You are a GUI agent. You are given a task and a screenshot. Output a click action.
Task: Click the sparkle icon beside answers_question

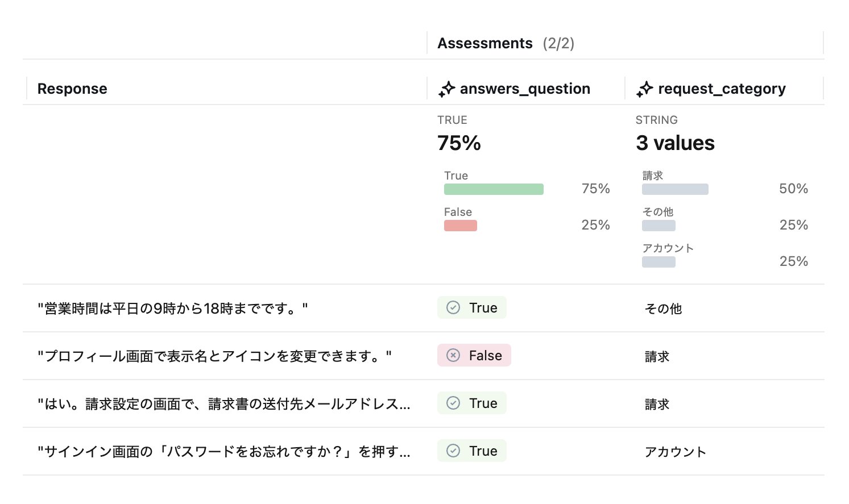pyautogui.click(x=447, y=89)
